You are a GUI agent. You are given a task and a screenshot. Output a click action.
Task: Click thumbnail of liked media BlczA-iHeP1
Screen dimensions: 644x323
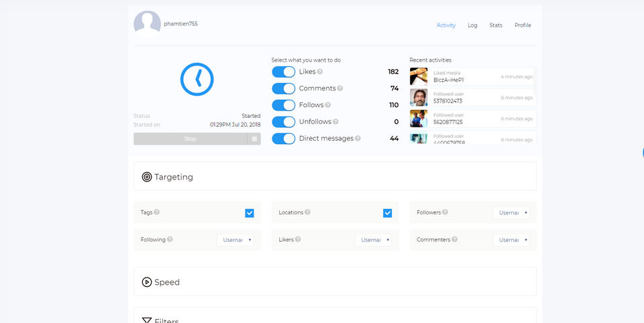point(419,76)
